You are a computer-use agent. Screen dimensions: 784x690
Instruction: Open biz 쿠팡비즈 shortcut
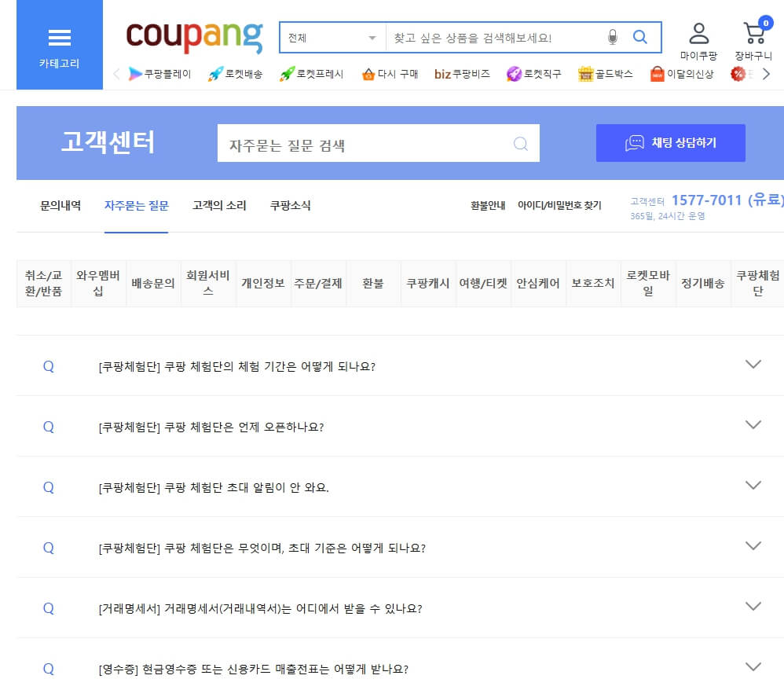pos(462,74)
